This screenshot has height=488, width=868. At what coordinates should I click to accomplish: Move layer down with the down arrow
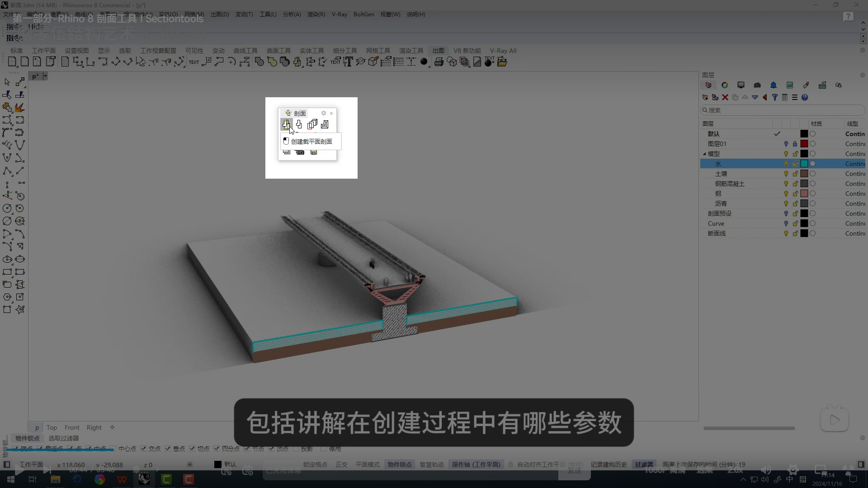[755, 97]
